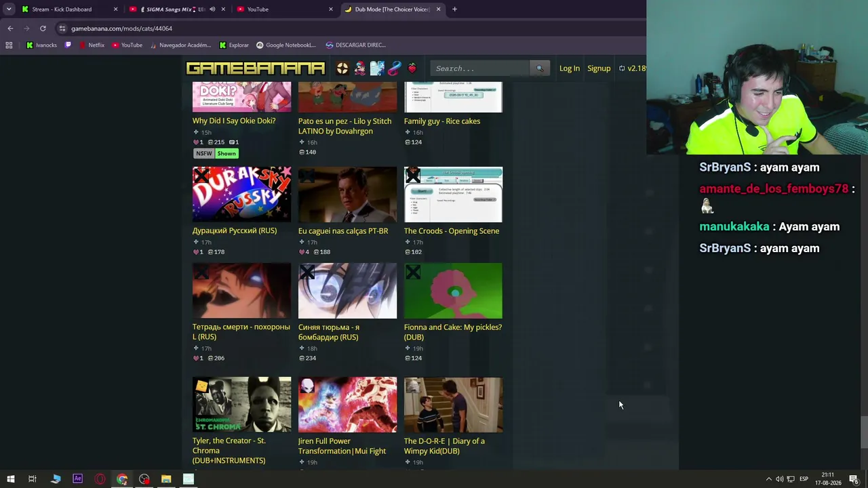Open the Chrome apps grid
The image size is (868, 488).
click(x=9, y=45)
